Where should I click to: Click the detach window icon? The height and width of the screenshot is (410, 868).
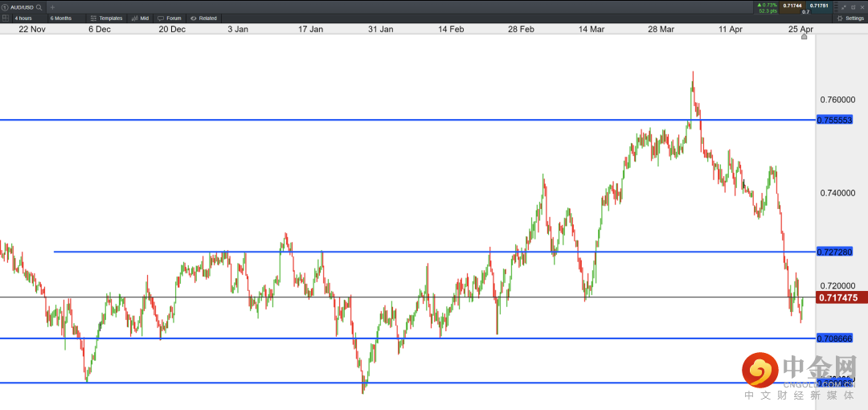click(x=853, y=7)
